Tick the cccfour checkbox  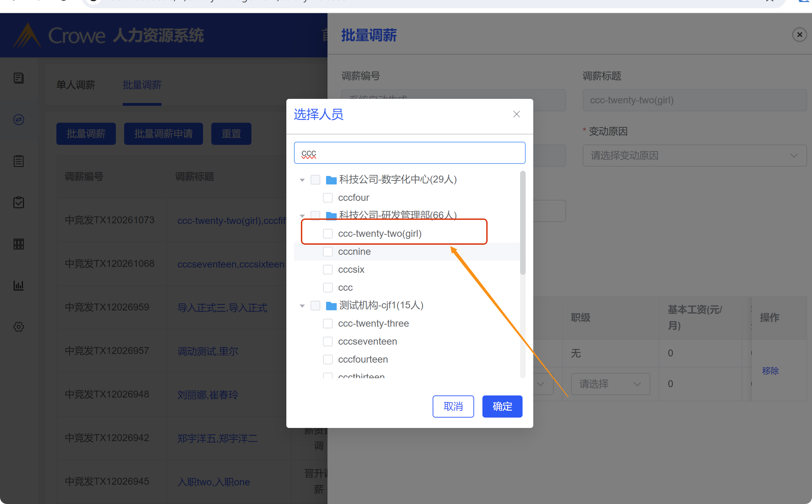[328, 198]
